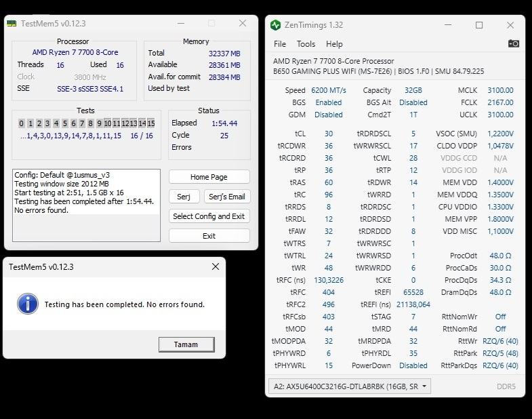Click the TestMem5 memory chip title icon
The width and height of the screenshot is (532, 419).
point(12,24)
